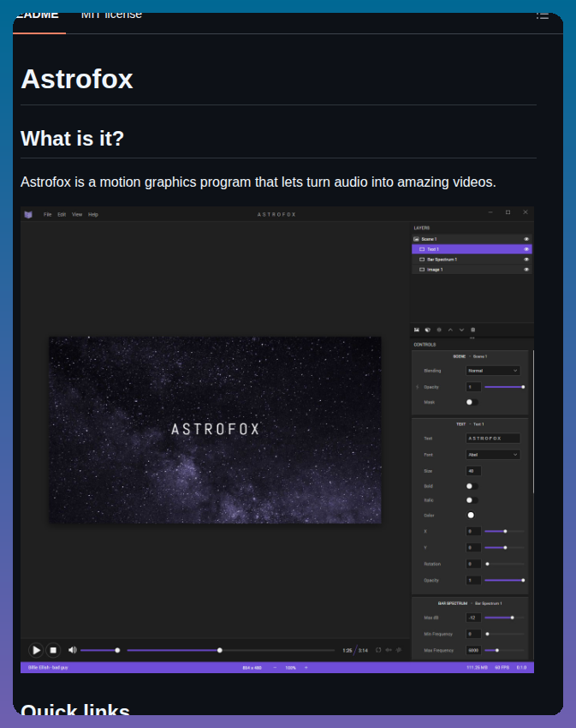Click the 'Billie Eilish - bad guy' status text

pyautogui.click(x=48, y=668)
